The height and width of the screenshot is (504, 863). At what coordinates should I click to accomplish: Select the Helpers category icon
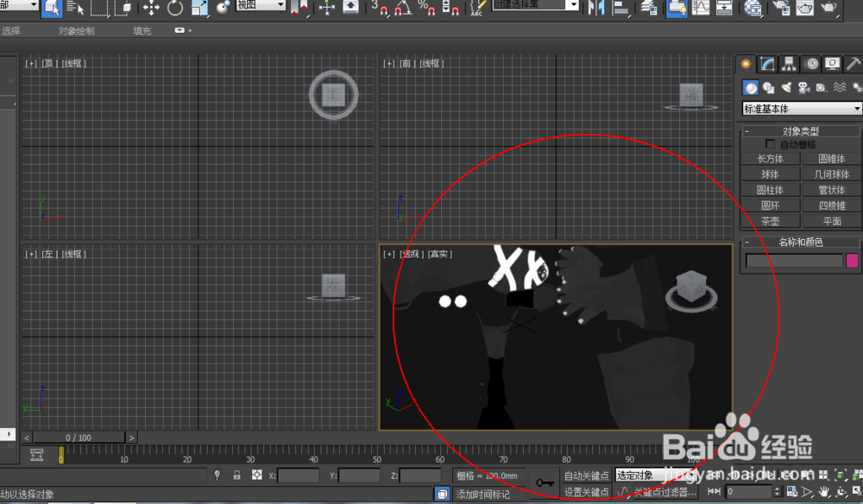(x=822, y=88)
